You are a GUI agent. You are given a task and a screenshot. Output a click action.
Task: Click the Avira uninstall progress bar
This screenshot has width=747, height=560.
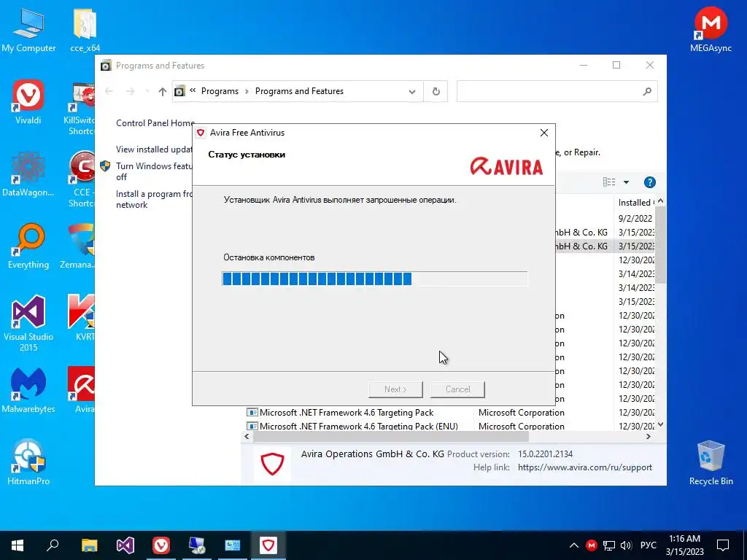click(374, 279)
